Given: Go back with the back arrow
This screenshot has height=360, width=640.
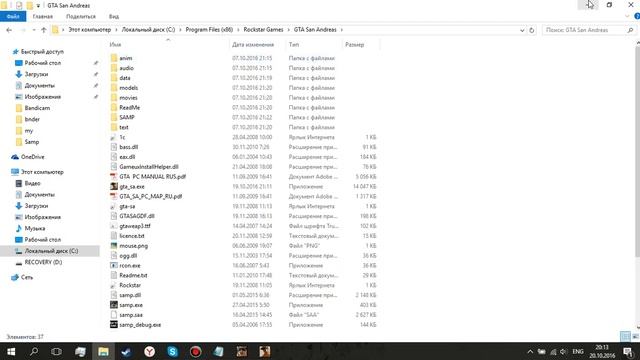Looking at the screenshot, I should tap(9, 30).
